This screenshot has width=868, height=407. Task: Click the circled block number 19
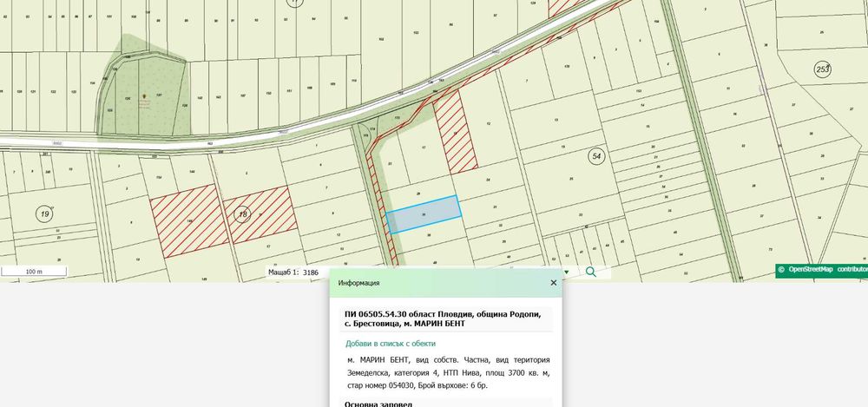click(44, 213)
